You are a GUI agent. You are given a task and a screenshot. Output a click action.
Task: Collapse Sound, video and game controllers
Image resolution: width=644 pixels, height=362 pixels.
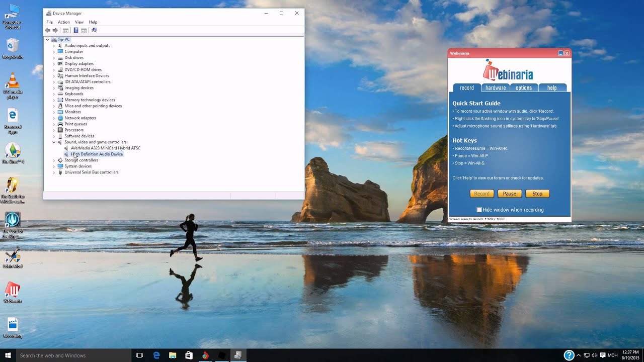tap(54, 142)
